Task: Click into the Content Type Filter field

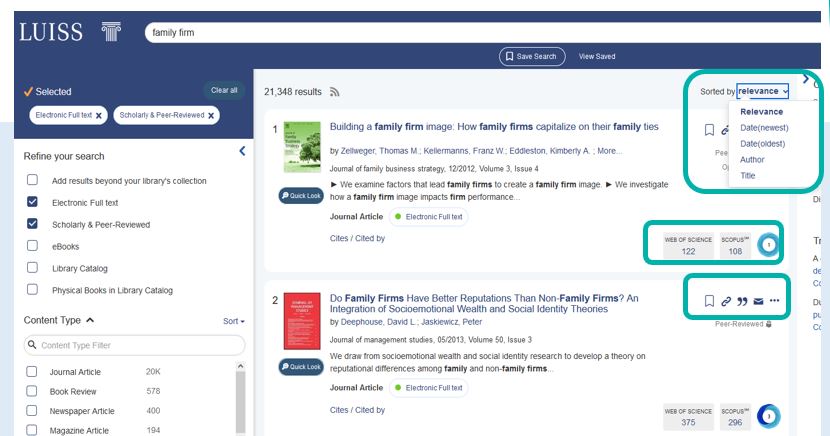Action: 134,345
